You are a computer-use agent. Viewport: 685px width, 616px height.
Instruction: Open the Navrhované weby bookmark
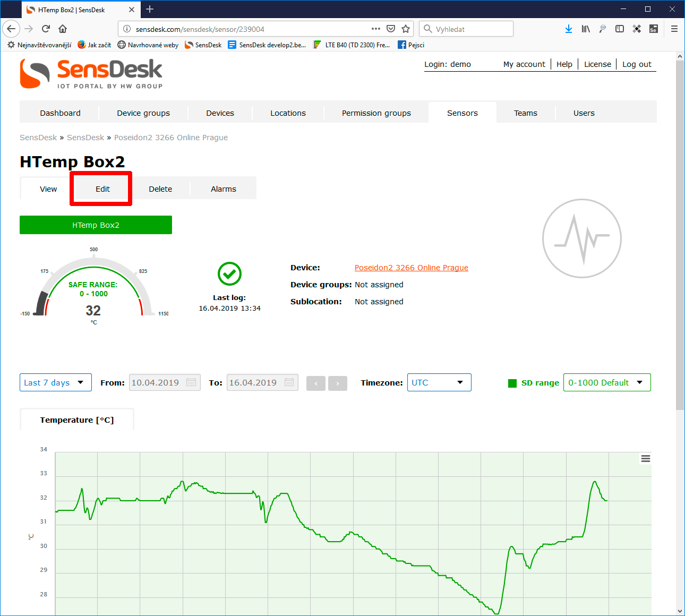(148, 45)
